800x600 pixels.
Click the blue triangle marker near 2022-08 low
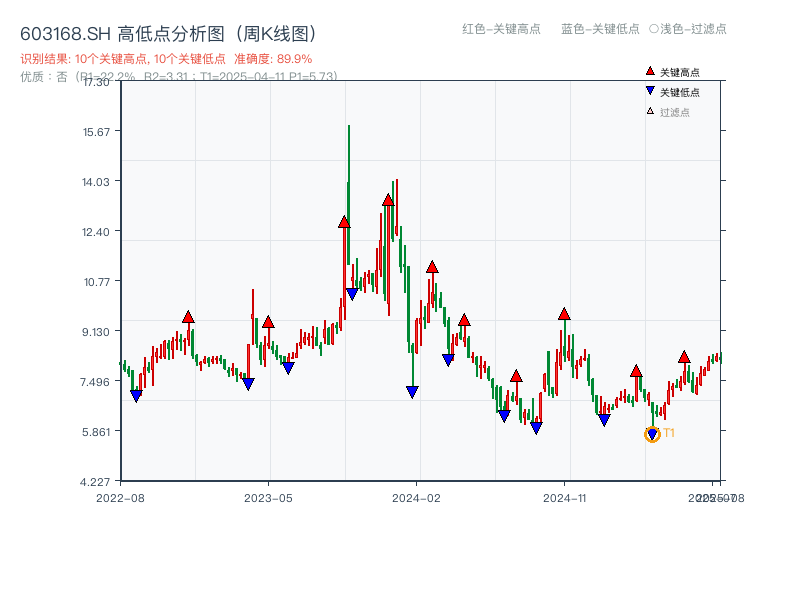137,395
